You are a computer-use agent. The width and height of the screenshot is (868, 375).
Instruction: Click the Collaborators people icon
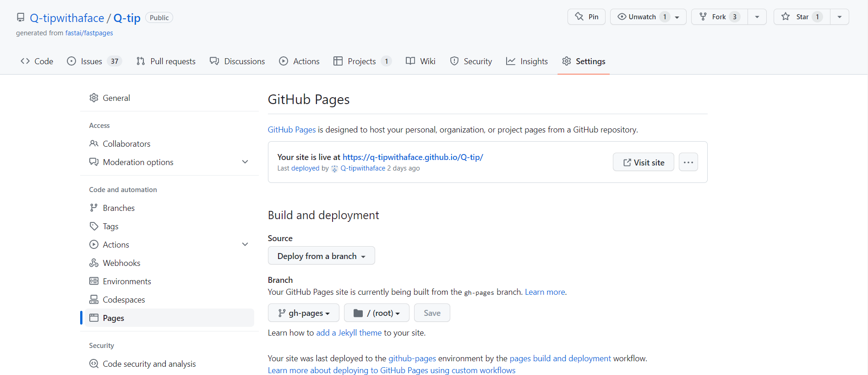(94, 143)
